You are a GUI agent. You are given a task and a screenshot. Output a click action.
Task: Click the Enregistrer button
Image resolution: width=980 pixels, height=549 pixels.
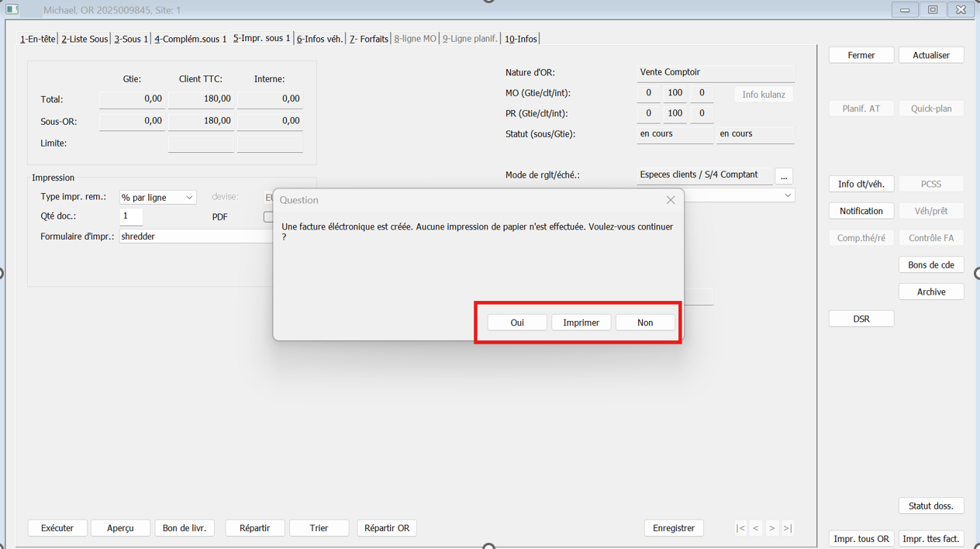pos(674,528)
